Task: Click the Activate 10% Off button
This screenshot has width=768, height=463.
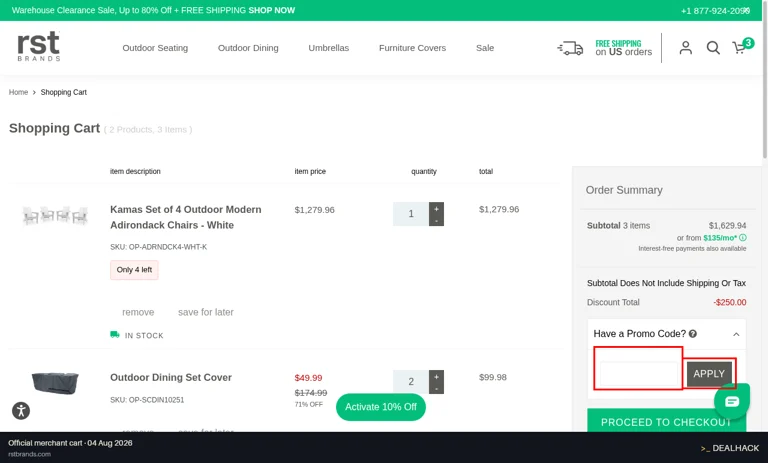Action: point(381,407)
